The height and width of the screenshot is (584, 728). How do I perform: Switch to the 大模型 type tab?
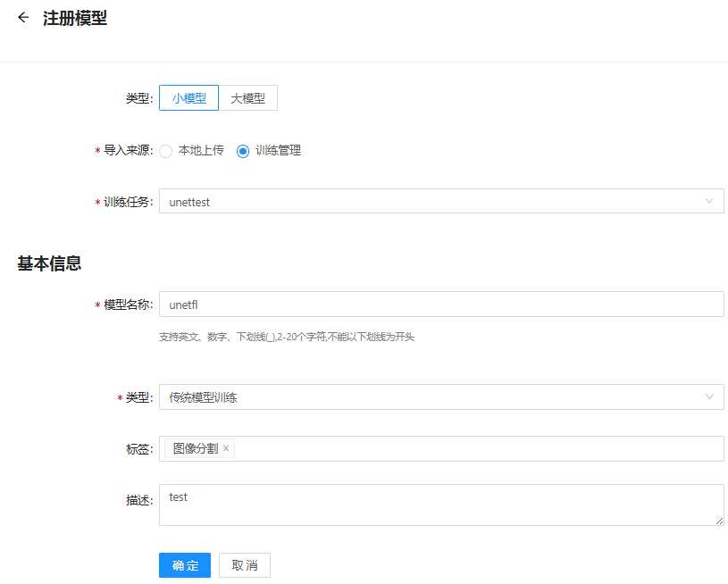tap(248, 98)
